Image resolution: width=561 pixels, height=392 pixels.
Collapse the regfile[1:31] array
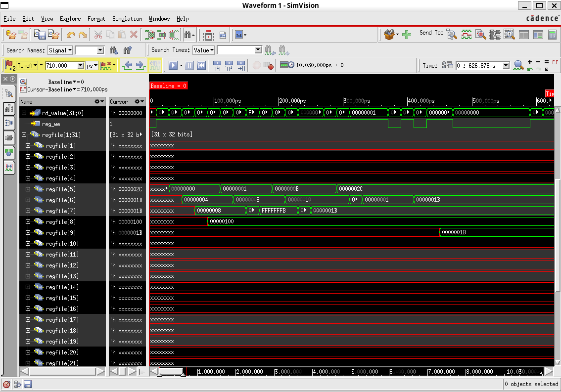point(24,135)
